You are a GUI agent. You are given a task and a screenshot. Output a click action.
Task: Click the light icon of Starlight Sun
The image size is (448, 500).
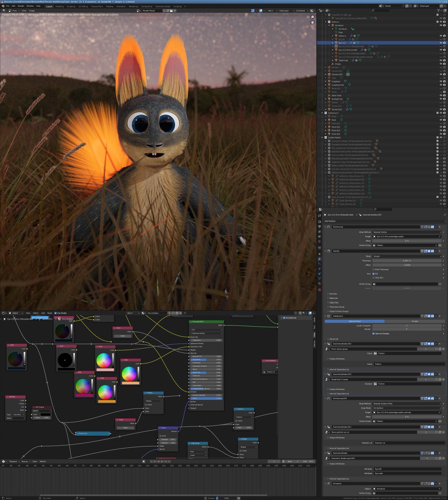click(x=329, y=99)
